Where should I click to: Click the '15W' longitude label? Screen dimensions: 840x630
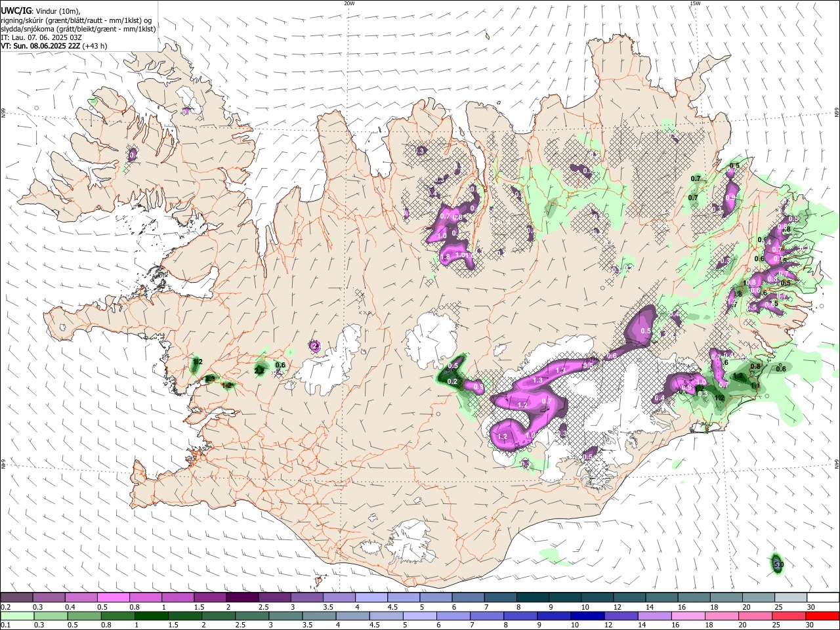(x=695, y=3)
